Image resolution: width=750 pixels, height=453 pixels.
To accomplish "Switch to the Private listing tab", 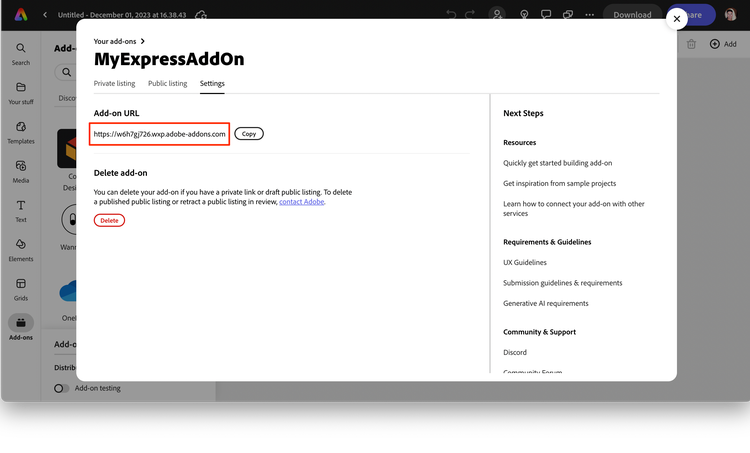I will (x=114, y=83).
